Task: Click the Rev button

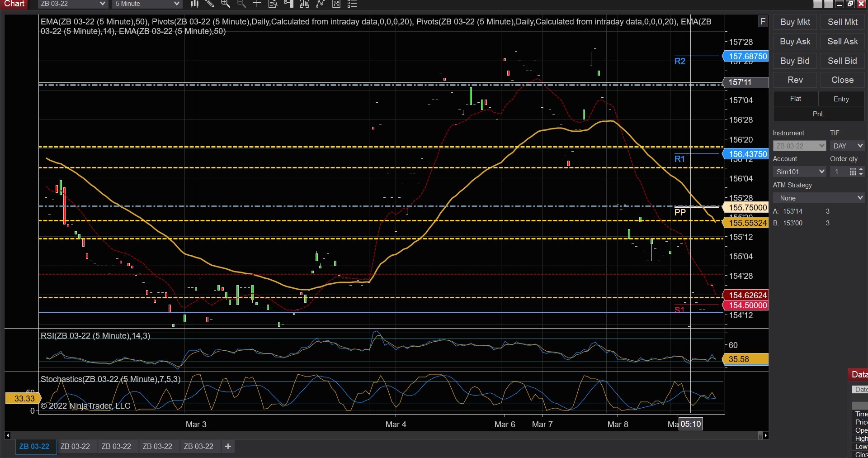Action: point(795,80)
